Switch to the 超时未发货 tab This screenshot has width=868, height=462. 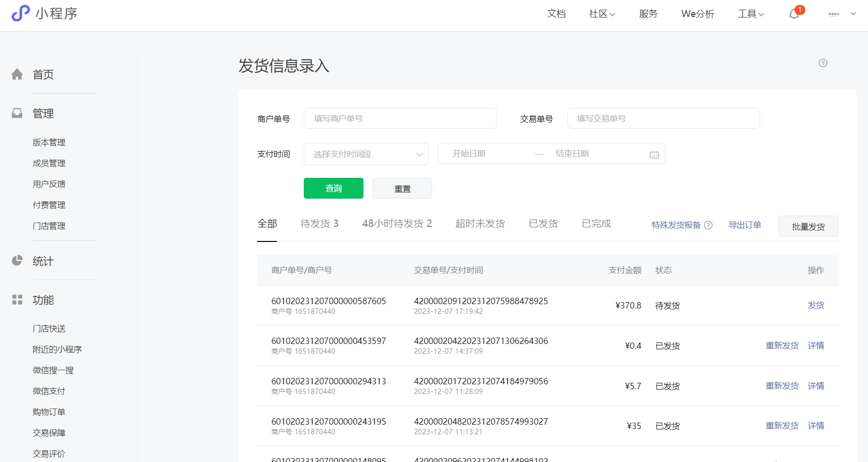pyautogui.click(x=480, y=223)
